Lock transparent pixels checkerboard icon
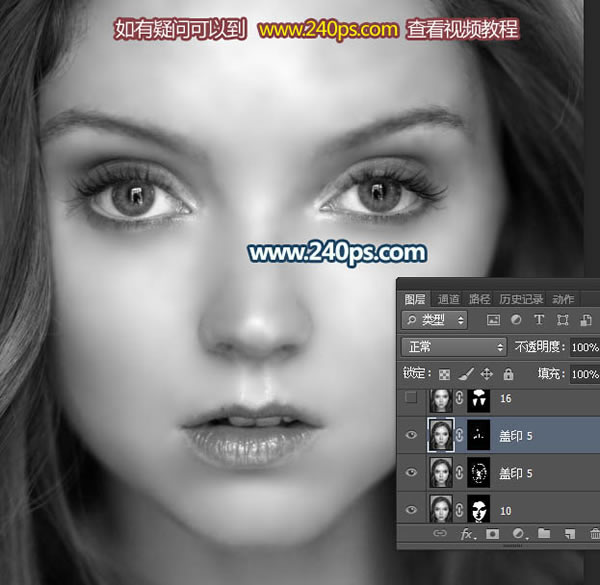Screen dimensions: 600x585 click(444, 374)
